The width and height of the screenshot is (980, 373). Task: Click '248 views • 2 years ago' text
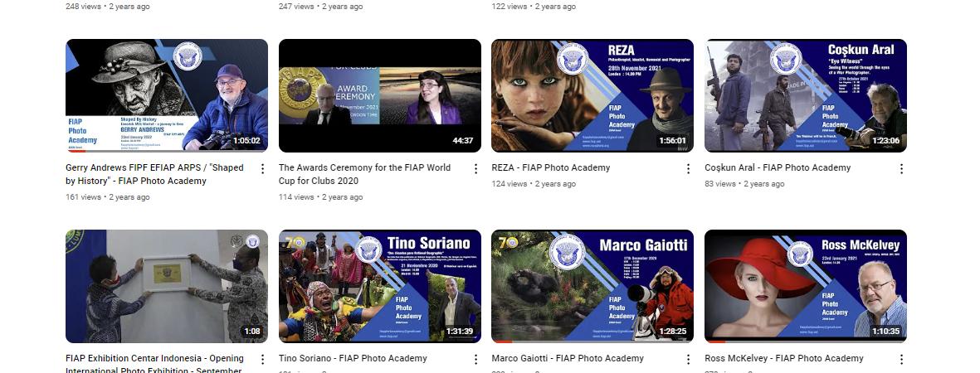click(108, 7)
